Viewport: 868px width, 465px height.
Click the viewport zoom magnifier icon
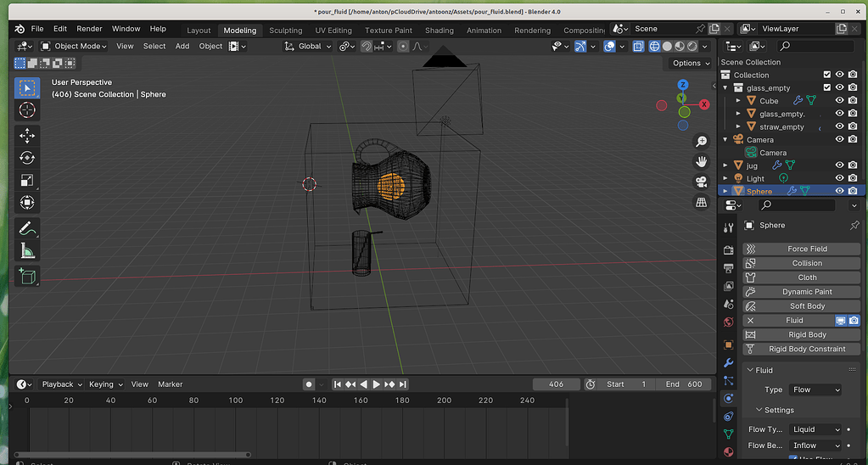coord(702,142)
